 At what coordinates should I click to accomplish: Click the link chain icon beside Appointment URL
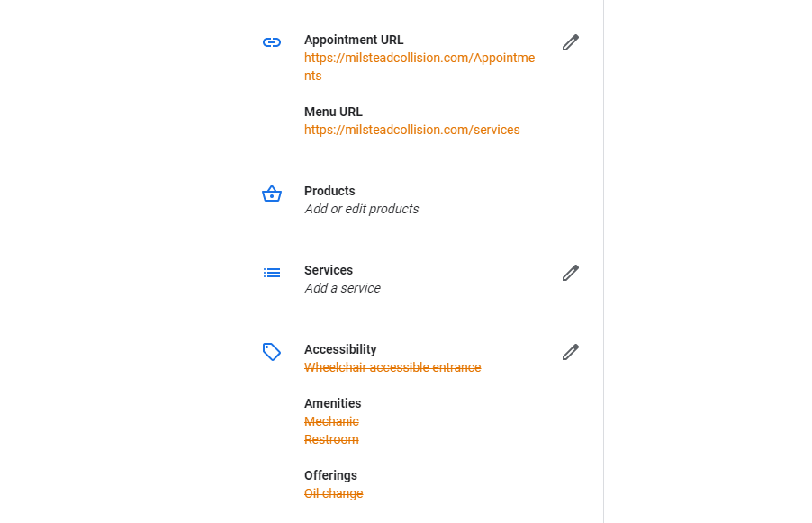tap(272, 42)
